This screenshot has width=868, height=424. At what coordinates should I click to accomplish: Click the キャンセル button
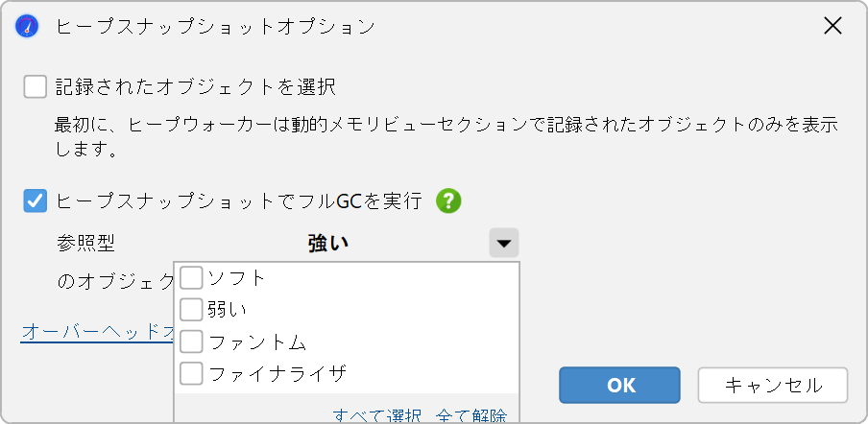pyautogui.click(x=773, y=386)
